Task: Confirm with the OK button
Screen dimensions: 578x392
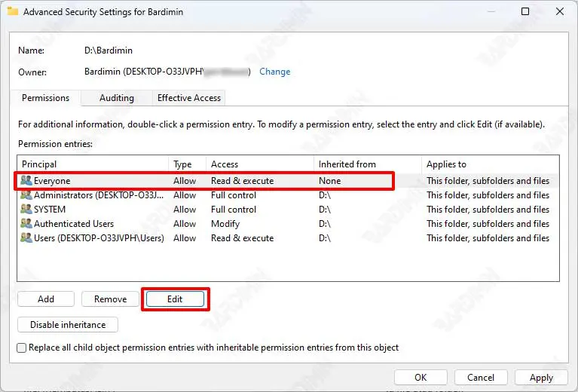Action: click(421, 377)
